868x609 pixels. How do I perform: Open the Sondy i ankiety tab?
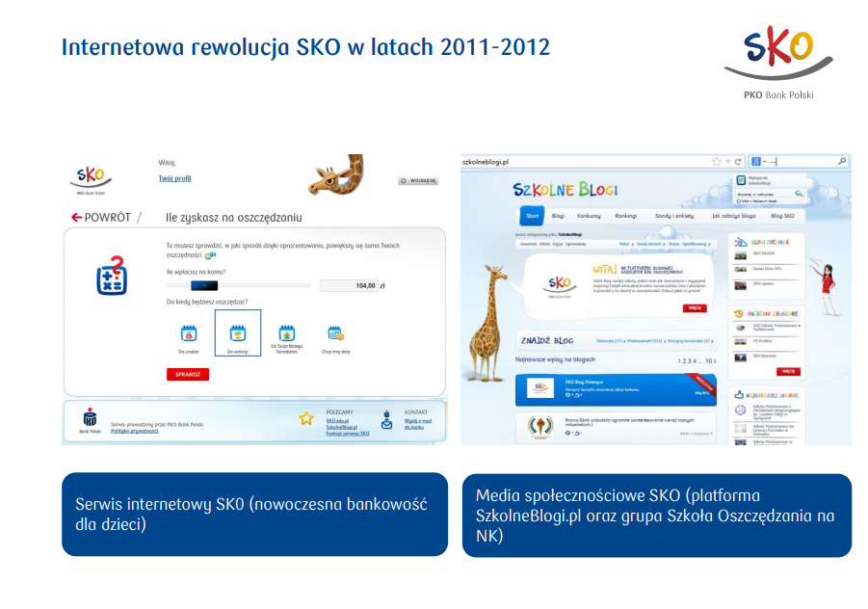[x=674, y=216]
